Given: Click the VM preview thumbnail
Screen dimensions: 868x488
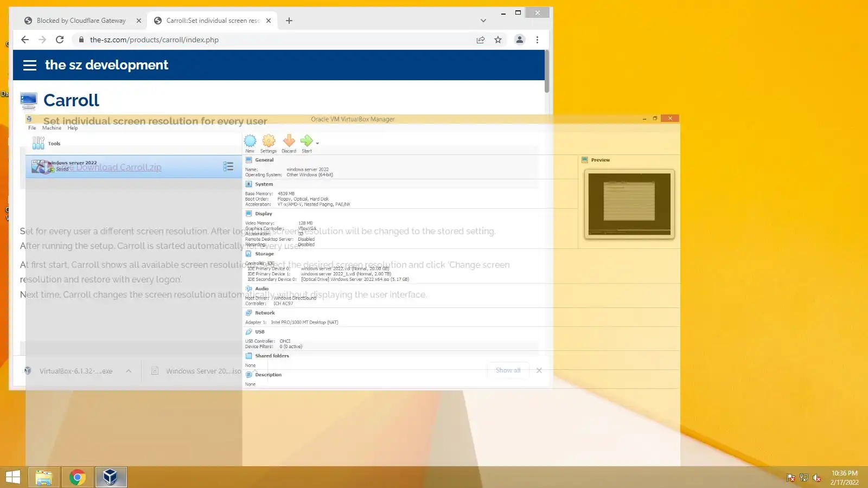Looking at the screenshot, I should tap(629, 204).
